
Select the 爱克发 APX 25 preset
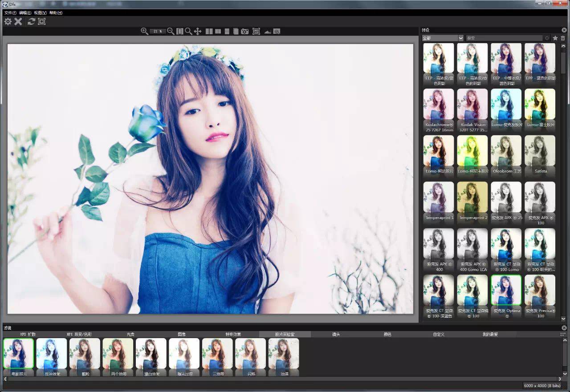(506, 203)
